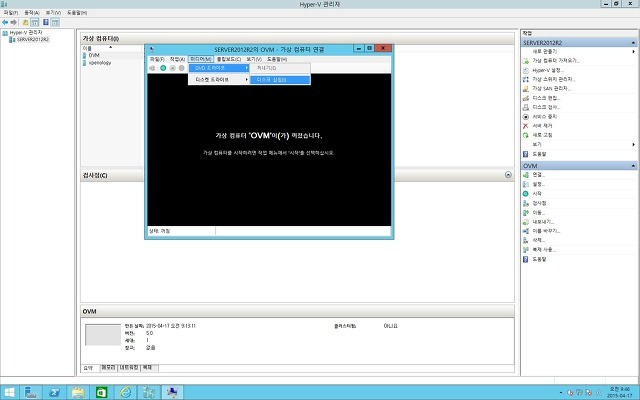Open Media (미디어) menu in VM connection window
This screenshot has height=400, width=640.
[200, 59]
